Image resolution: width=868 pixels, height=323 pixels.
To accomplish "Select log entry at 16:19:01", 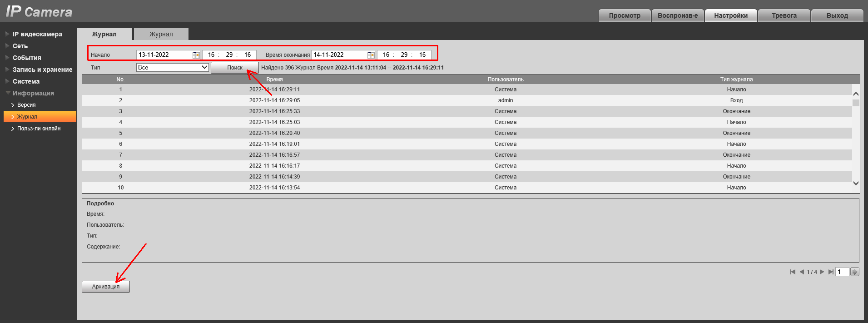I will pyautogui.click(x=467, y=144).
